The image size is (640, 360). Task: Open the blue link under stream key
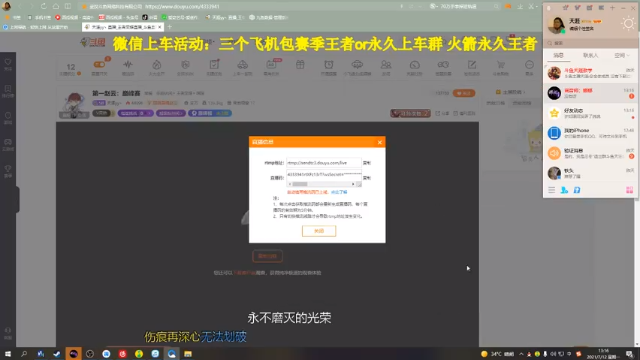pos(339,192)
